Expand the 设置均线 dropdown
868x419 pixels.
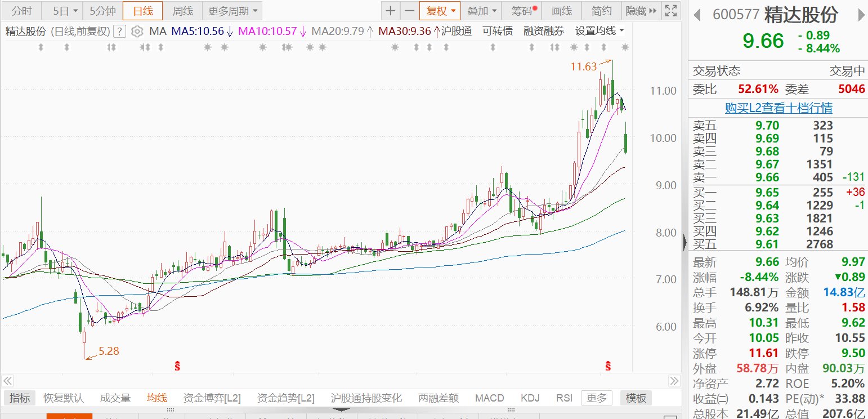click(599, 32)
